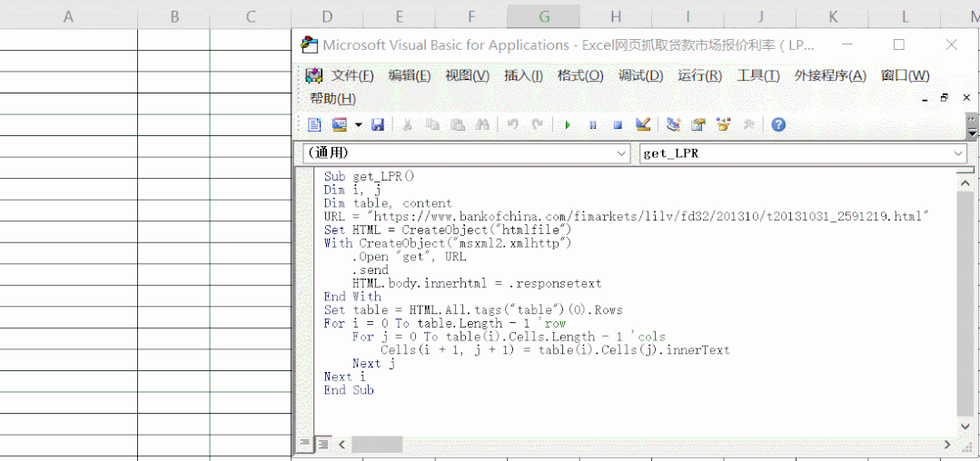Restore the inner code window button
Viewport: 980px width, 461px height.
[945, 98]
